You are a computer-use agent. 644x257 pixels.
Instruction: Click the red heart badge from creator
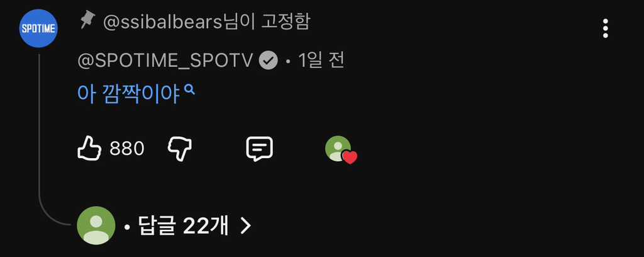pyautogui.click(x=350, y=157)
